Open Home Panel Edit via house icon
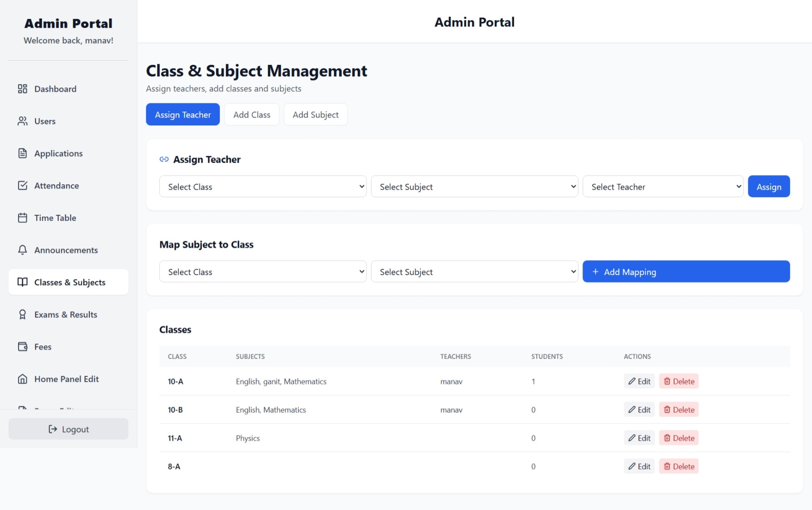Viewport: 812px width, 510px height. tap(22, 379)
